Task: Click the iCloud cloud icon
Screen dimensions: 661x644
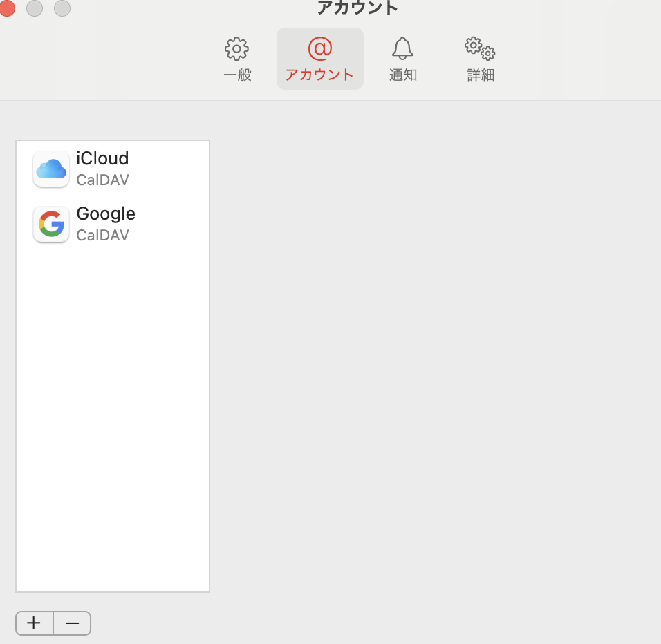Action: (x=51, y=169)
